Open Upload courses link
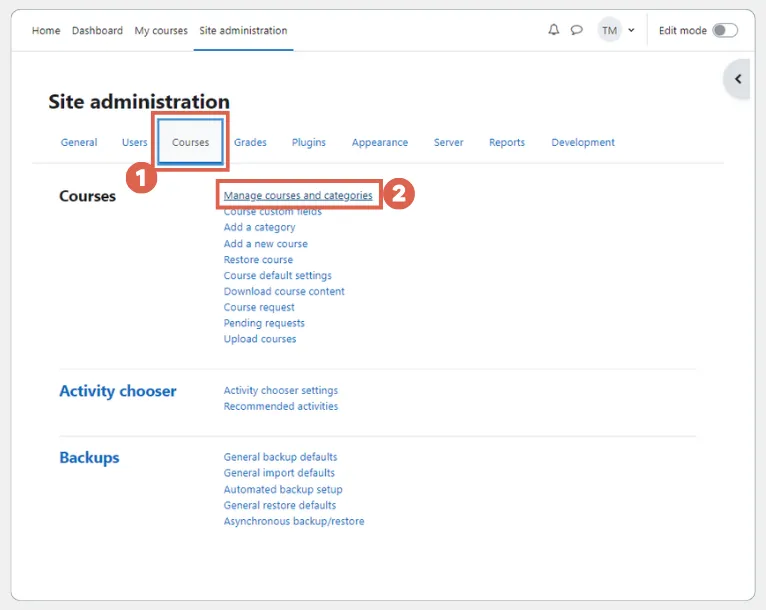This screenshot has height=610, width=766. pos(260,339)
